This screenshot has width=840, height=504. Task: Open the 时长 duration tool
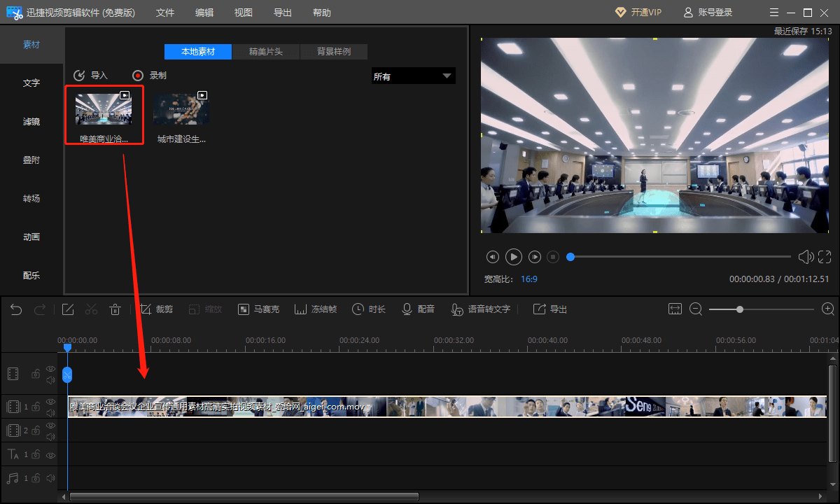[x=368, y=309]
